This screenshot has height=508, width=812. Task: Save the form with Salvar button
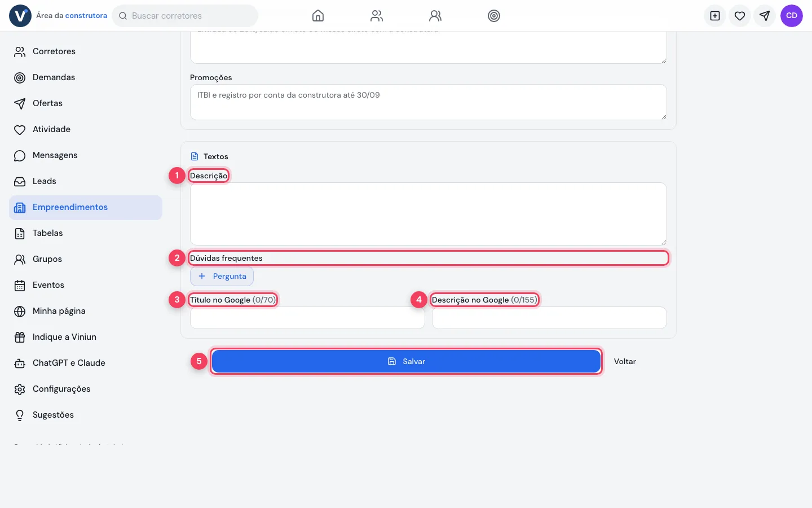click(406, 361)
